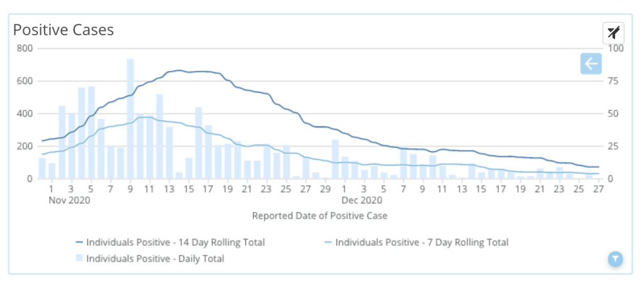Click the 800 label on left axis
This screenshot has height=288, width=644.
coord(25,48)
